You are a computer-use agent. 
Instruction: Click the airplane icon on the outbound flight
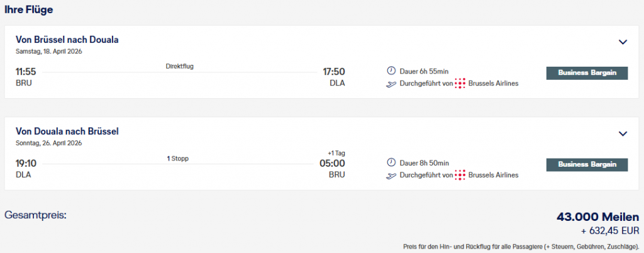pos(391,84)
